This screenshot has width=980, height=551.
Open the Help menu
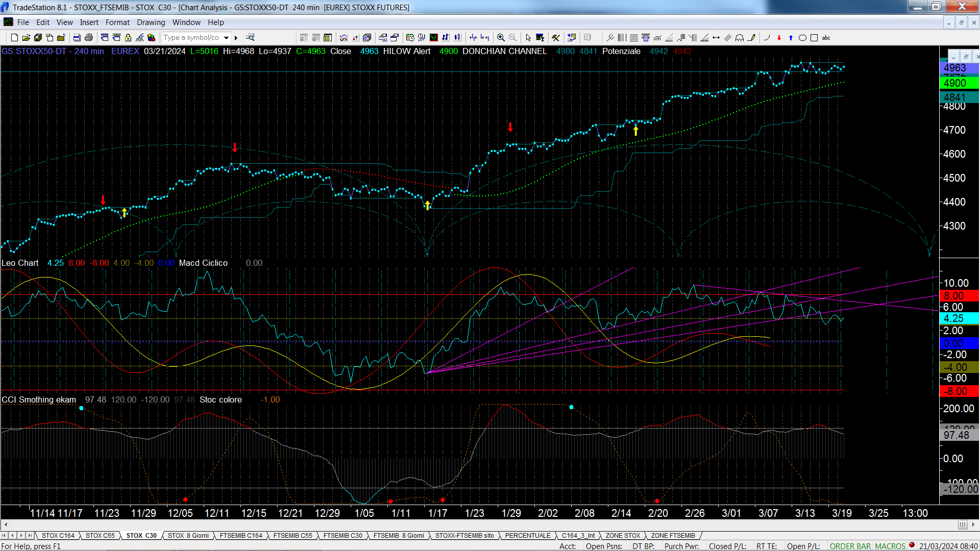point(216,22)
